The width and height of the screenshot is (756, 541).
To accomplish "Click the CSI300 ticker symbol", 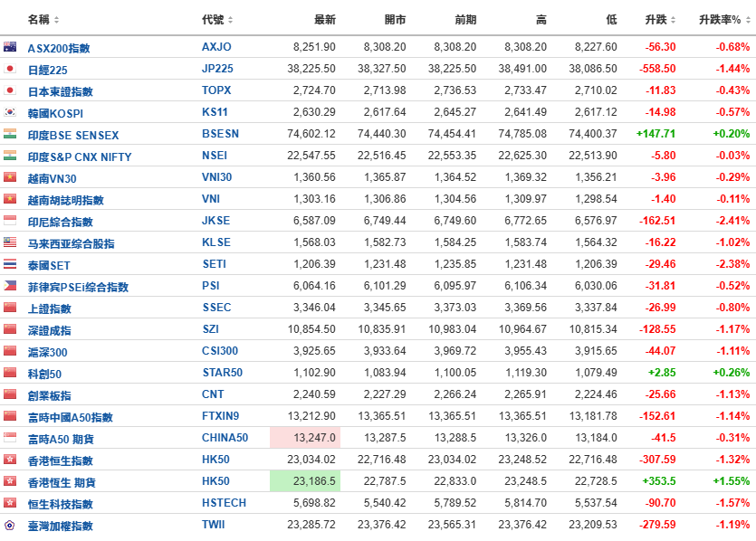I will 220,350.
